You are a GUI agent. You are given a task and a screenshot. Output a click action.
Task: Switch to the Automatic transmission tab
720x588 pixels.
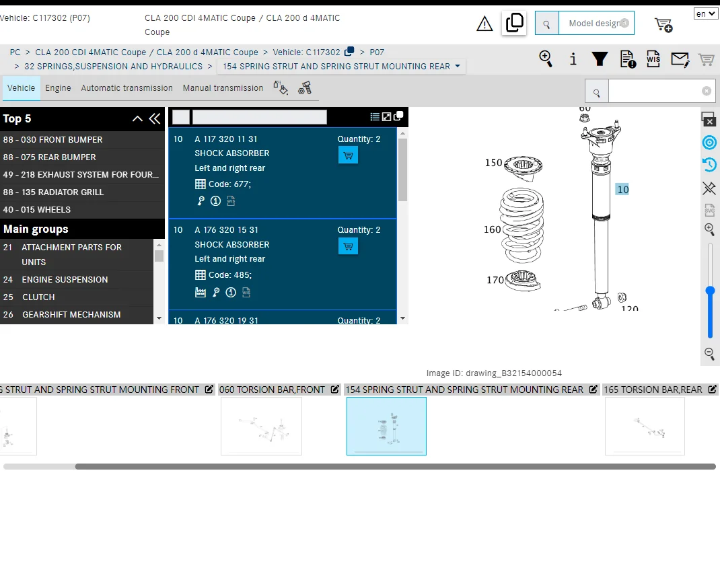tap(127, 87)
